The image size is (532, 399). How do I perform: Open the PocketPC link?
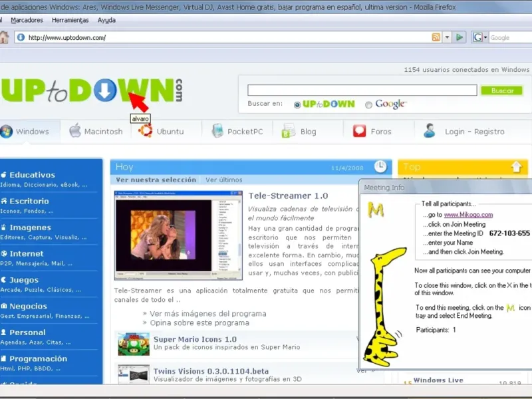245,132
